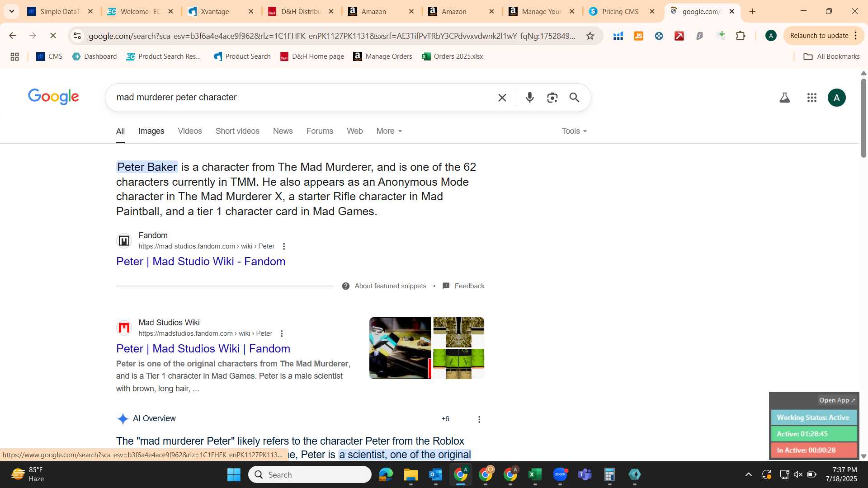This screenshot has height=488, width=868.
Task: Open Chrome profile A in toolbar
Action: [771, 36]
